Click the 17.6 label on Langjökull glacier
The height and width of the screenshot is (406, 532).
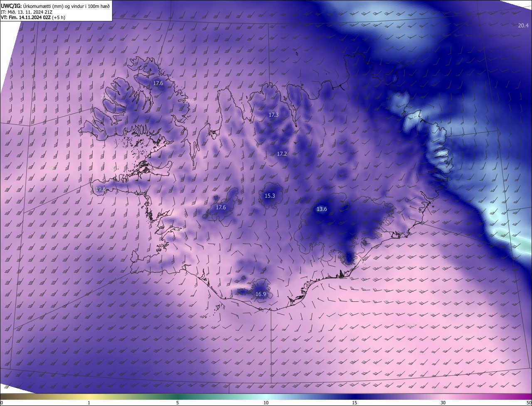pyautogui.click(x=221, y=208)
